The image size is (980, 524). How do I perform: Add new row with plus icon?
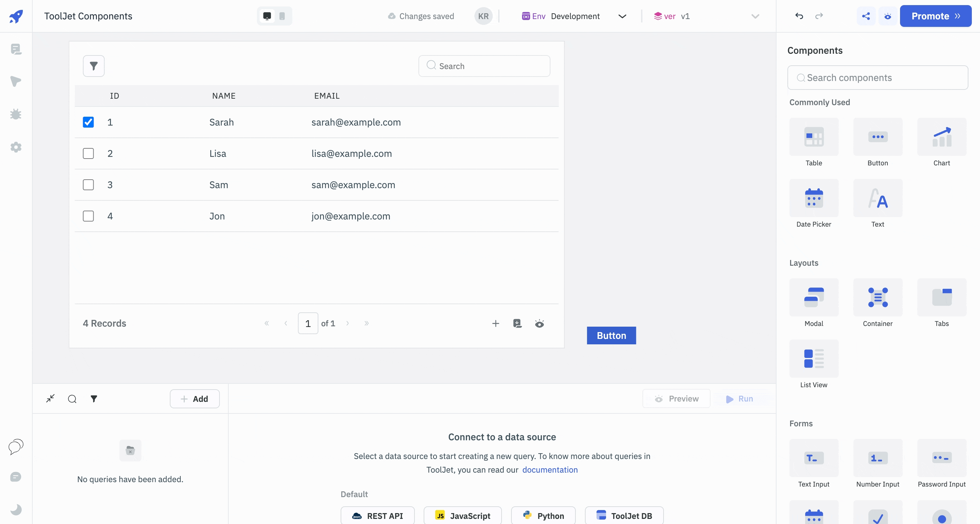pyautogui.click(x=495, y=324)
